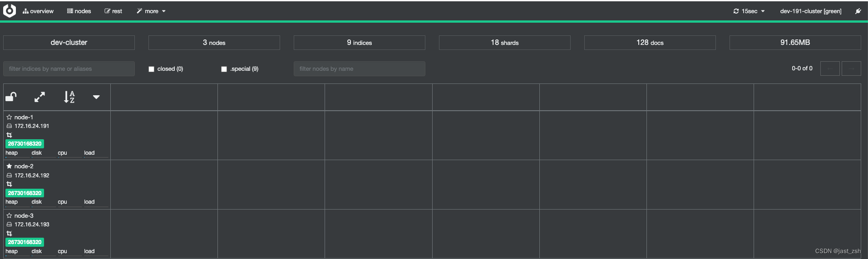Click the disk icon beside 172.16.24.192
Screen dimensions: 868x259
(x=9, y=175)
